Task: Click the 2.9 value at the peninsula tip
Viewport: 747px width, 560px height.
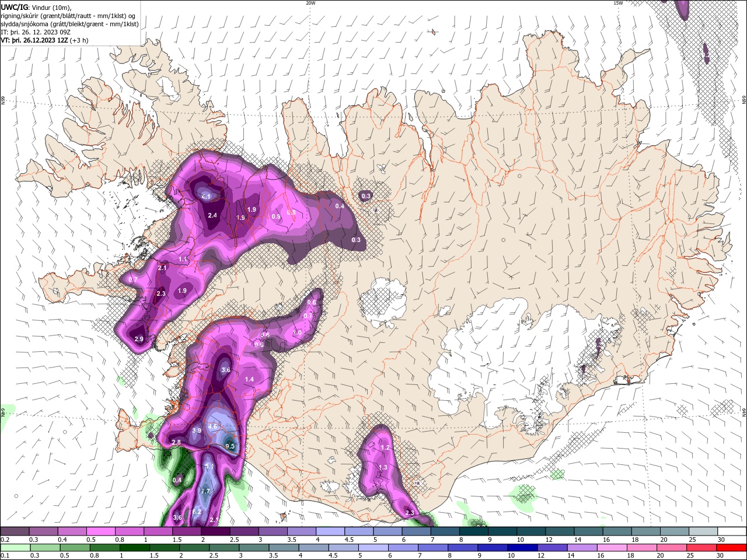Action: 139,339
